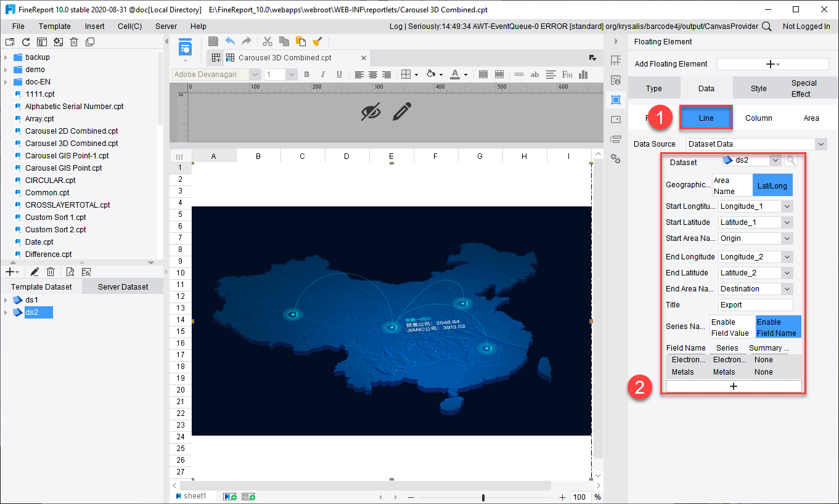Screen dimensions: 839x504
Task: Delete the template dataset with trash icon
Action: 51,272
